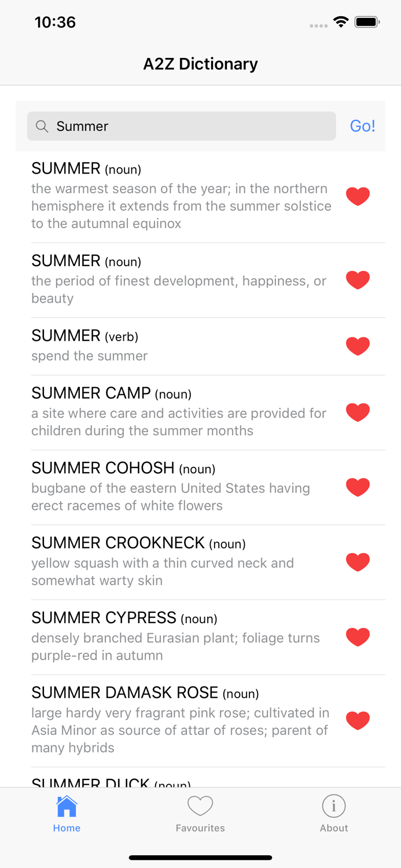Toggle favourite heart for warmest season definition
401x868 pixels.
[x=358, y=197]
